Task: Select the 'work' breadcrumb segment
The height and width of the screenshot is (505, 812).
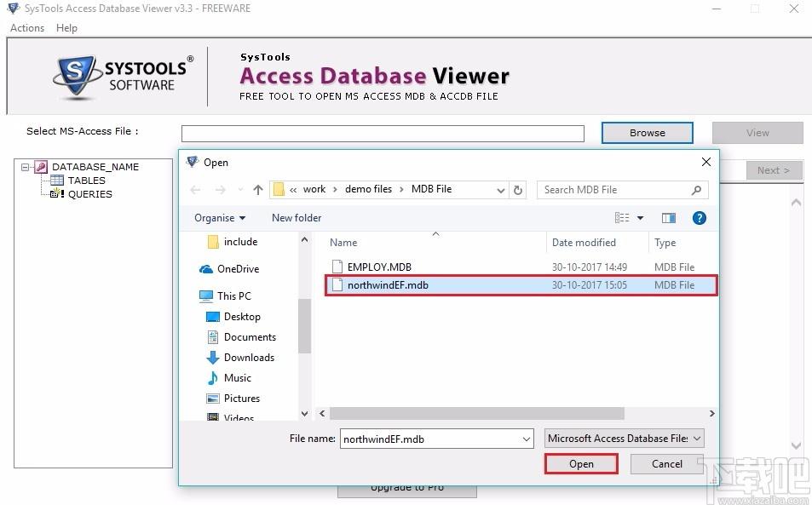Action: coord(314,189)
